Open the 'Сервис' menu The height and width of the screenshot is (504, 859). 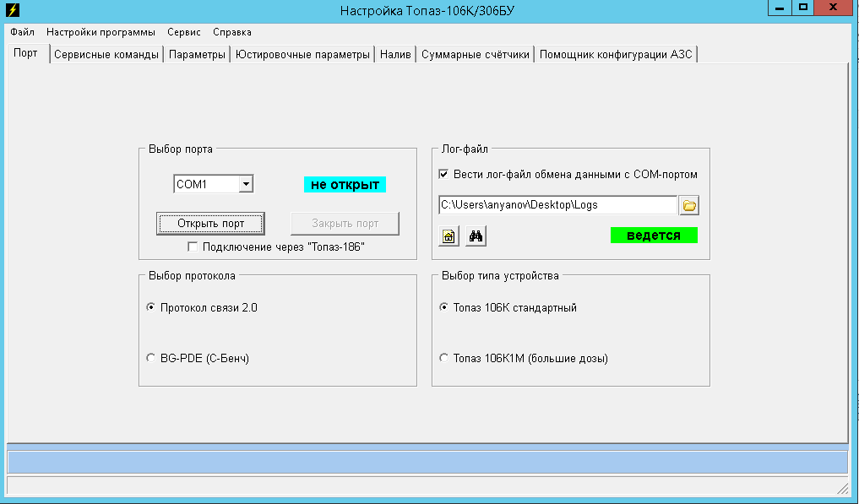coord(184,32)
